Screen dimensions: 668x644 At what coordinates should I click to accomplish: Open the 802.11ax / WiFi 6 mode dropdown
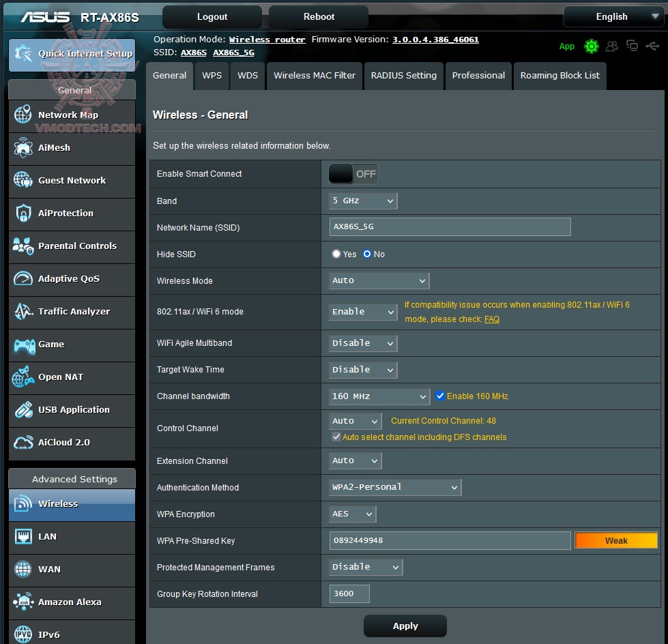[x=363, y=312]
